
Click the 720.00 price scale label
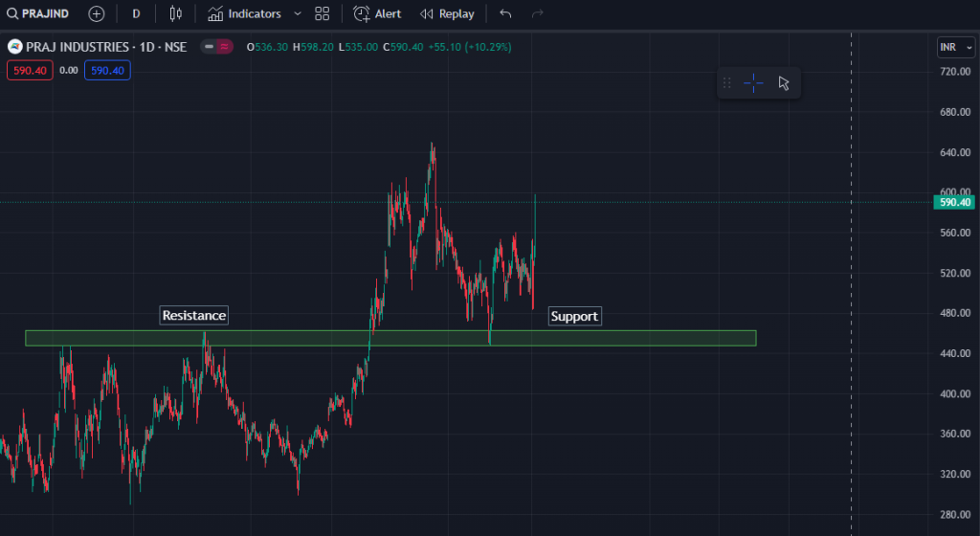pyautogui.click(x=955, y=72)
